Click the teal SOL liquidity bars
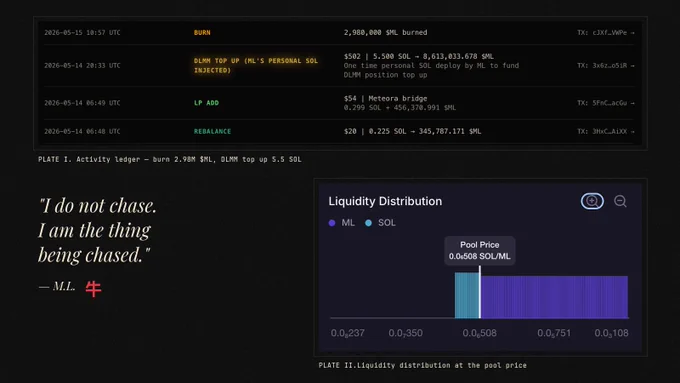This screenshot has width=680, height=383. point(467,295)
